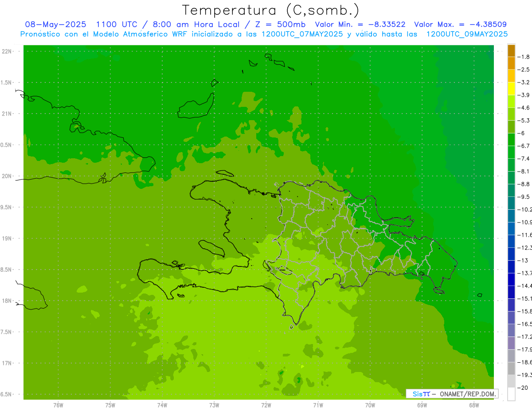Click the "22N" latitude label
The image size is (532, 411).
pyautogui.click(x=7, y=51)
